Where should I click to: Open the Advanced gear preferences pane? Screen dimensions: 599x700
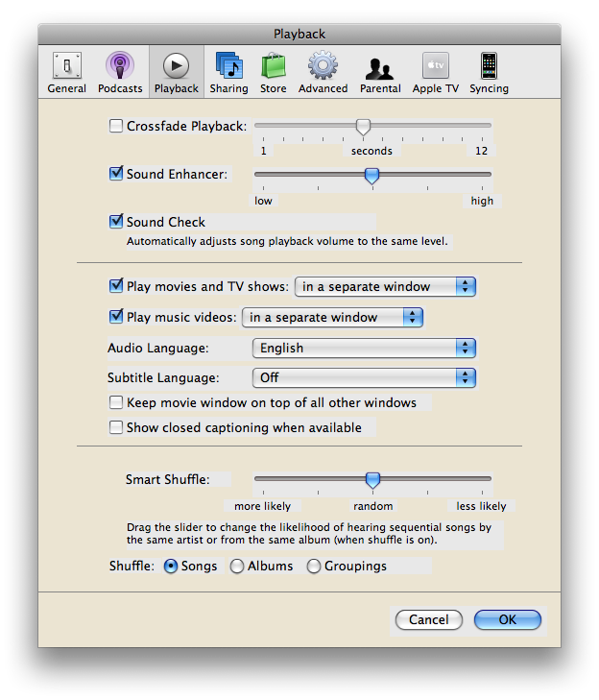pos(323,72)
